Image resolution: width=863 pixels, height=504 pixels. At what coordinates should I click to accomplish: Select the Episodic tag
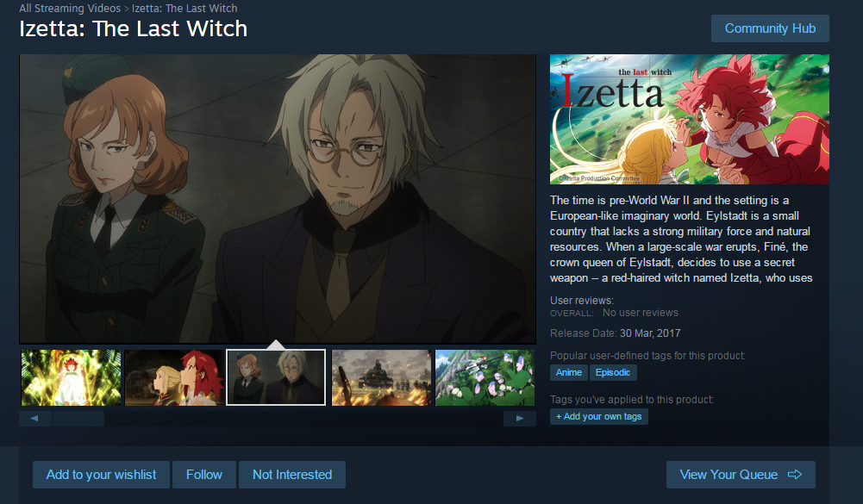point(613,372)
